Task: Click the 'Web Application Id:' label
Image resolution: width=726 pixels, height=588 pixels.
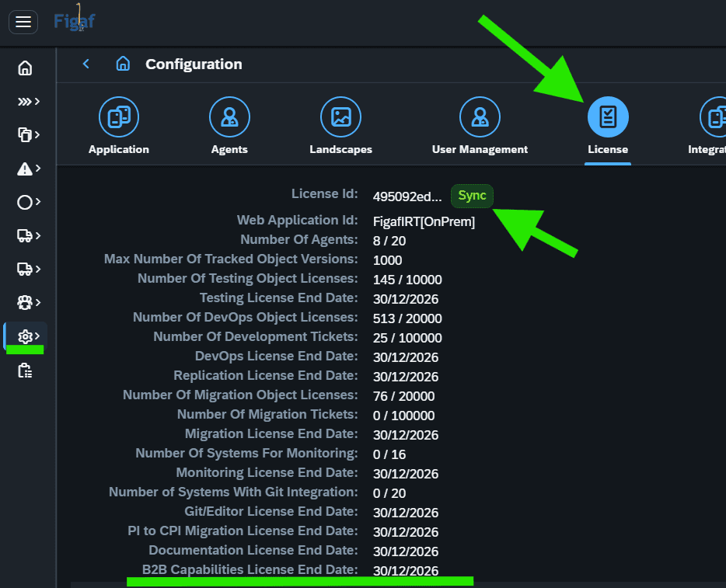Action: coord(297,221)
